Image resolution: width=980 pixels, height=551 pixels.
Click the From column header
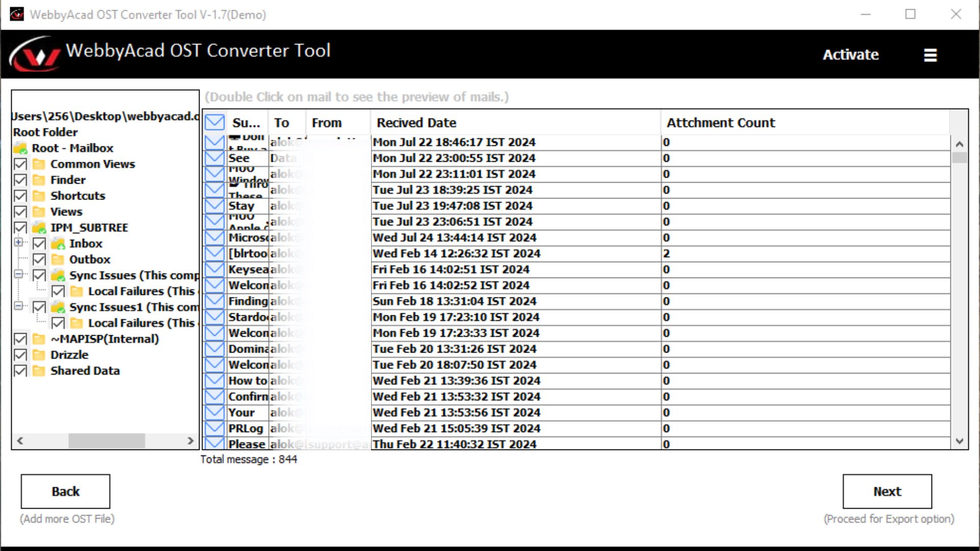click(x=338, y=122)
